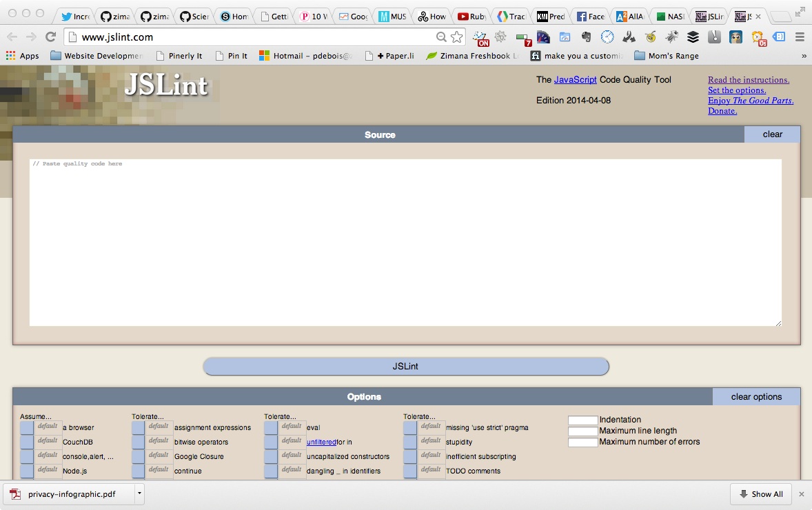Viewport: 812px width, 510px height.
Task: Click the browser forward arrow
Action: point(31,37)
